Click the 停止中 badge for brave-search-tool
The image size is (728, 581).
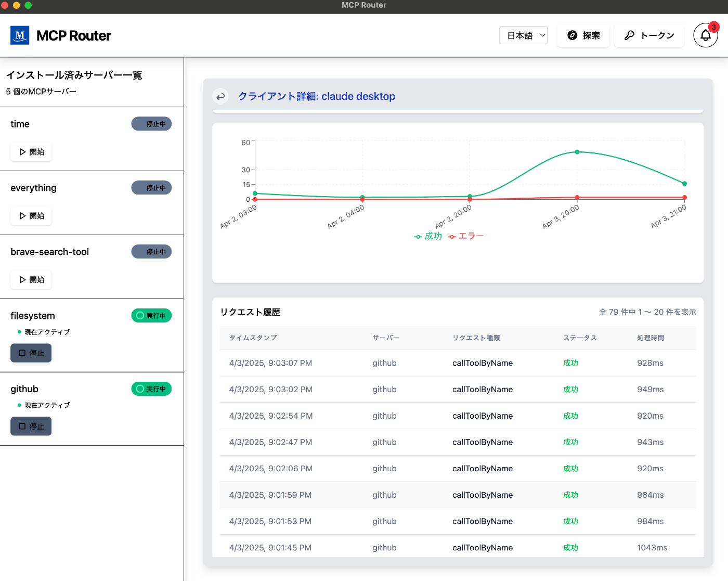tap(151, 252)
